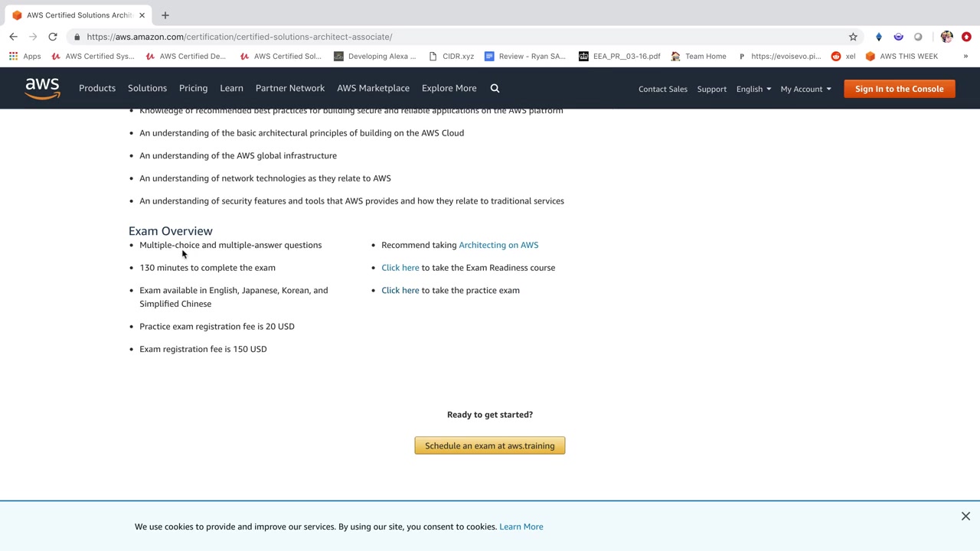The width and height of the screenshot is (980, 551).
Task: Click the network technologies bullet text
Action: (x=265, y=178)
